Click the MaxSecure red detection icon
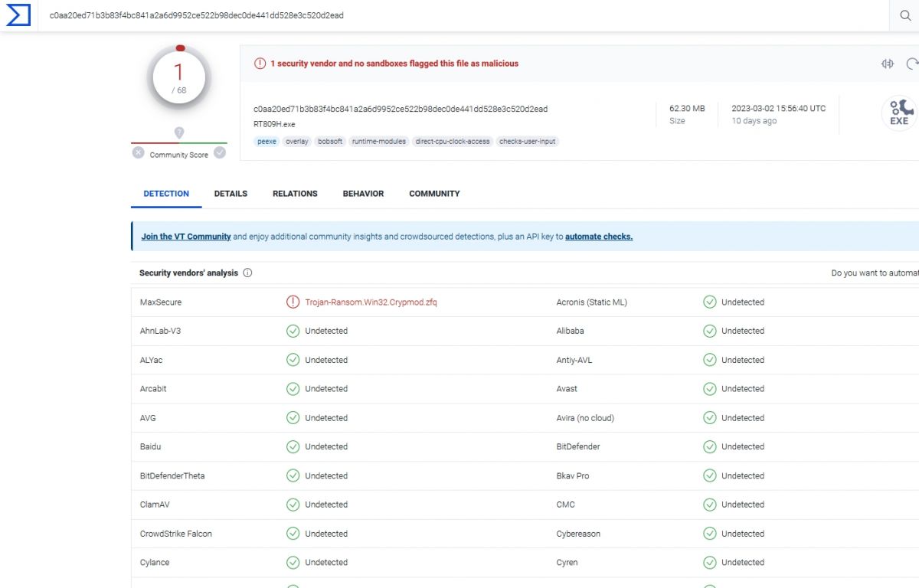Screen dimensions: 919x588 click(x=293, y=302)
